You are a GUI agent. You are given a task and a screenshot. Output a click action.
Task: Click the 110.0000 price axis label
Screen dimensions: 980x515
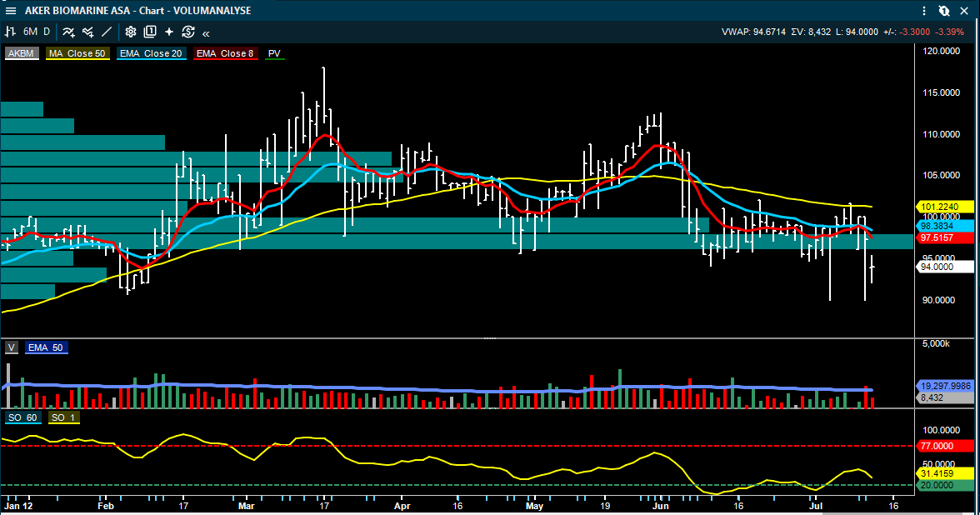click(x=942, y=134)
